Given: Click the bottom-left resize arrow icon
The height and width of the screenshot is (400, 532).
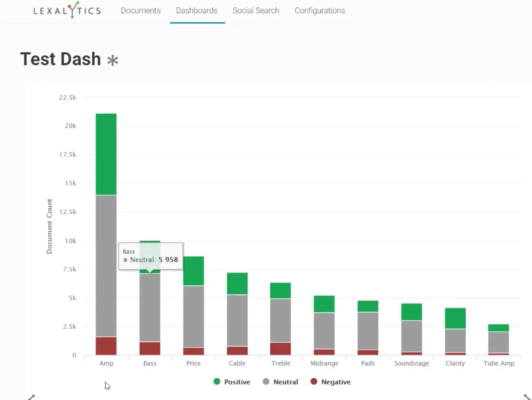Looking at the screenshot, I should [x=31, y=397].
